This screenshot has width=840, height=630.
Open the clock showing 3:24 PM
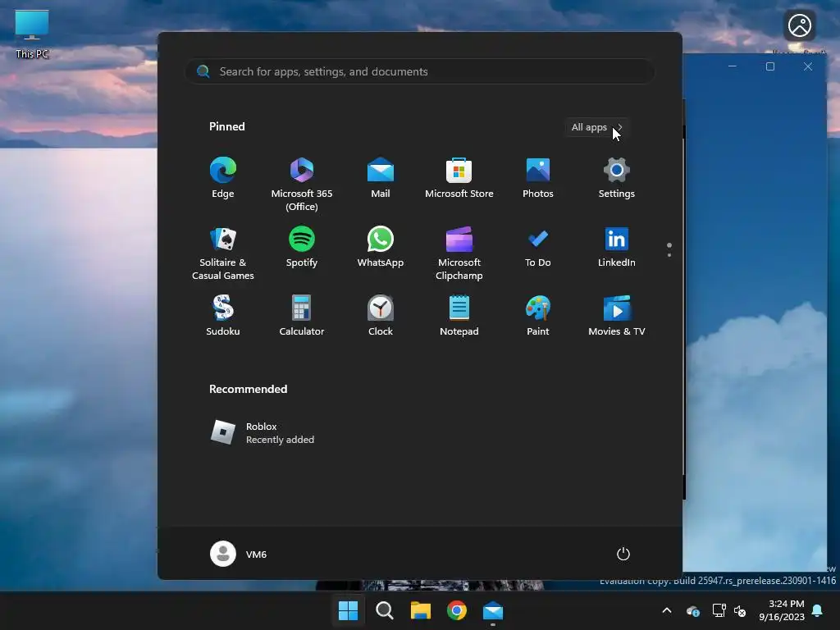coord(782,610)
